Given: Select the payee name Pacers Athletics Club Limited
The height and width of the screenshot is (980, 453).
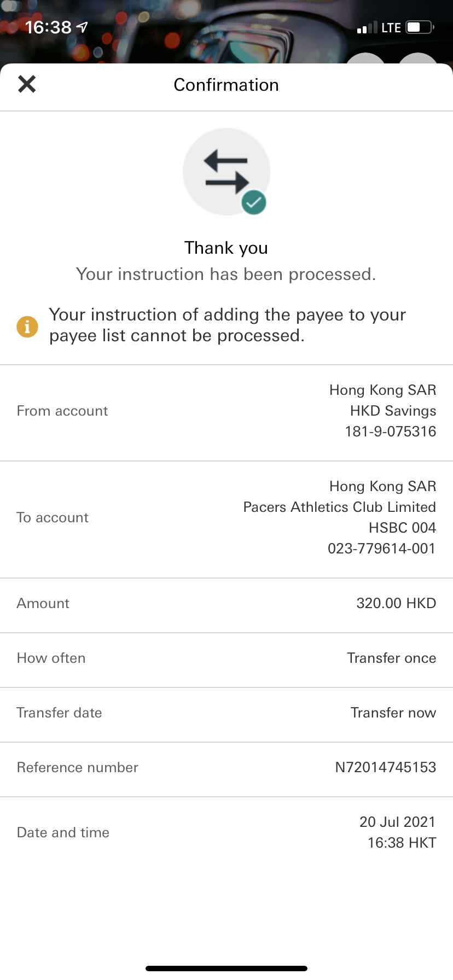Looking at the screenshot, I should (339, 507).
